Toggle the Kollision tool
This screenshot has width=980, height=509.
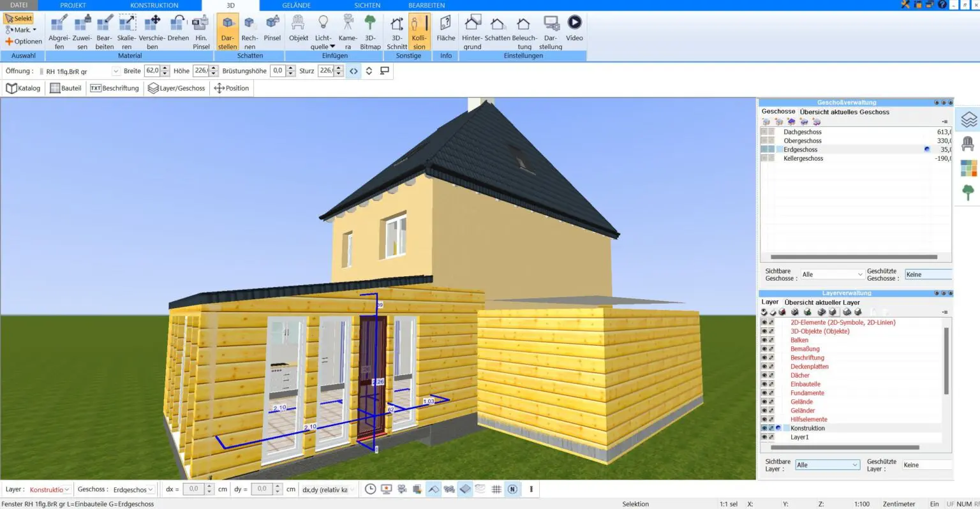click(x=419, y=32)
